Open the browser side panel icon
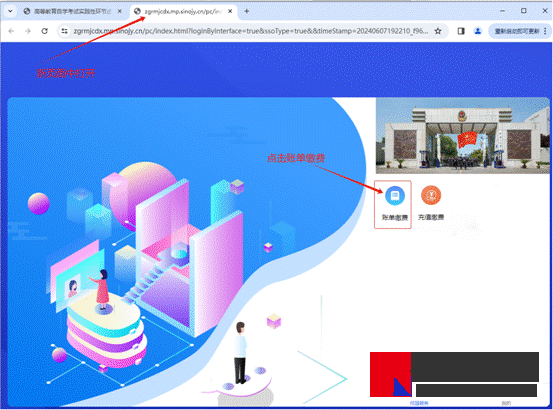This screenshot has width=553, height=410. tap(461, 31)
